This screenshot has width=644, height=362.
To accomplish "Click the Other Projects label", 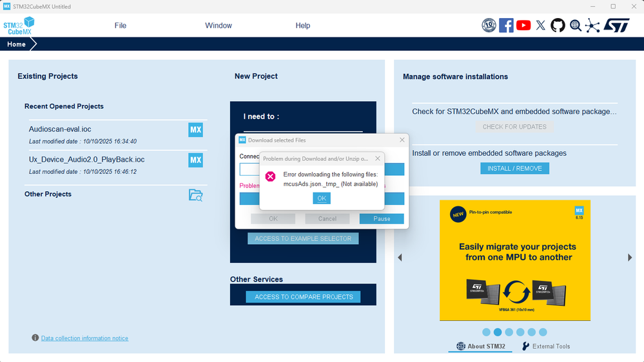I will [48, 194].
